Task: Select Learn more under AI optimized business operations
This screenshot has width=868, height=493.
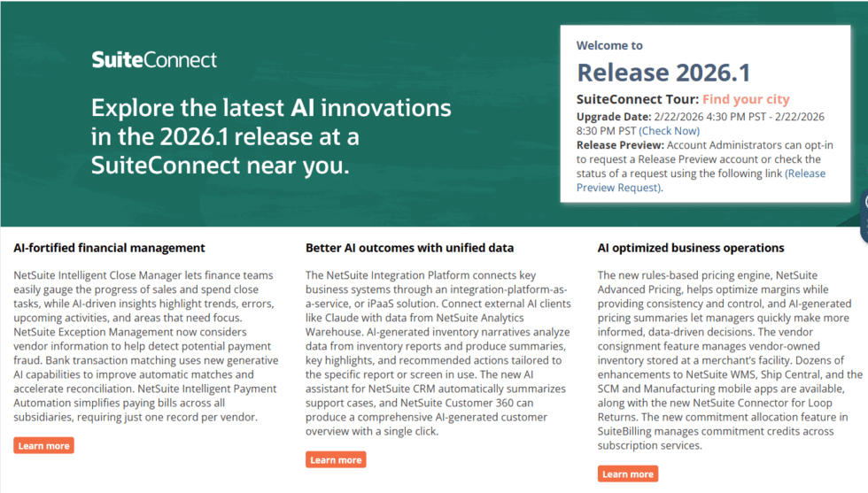Action: [627, 474]
